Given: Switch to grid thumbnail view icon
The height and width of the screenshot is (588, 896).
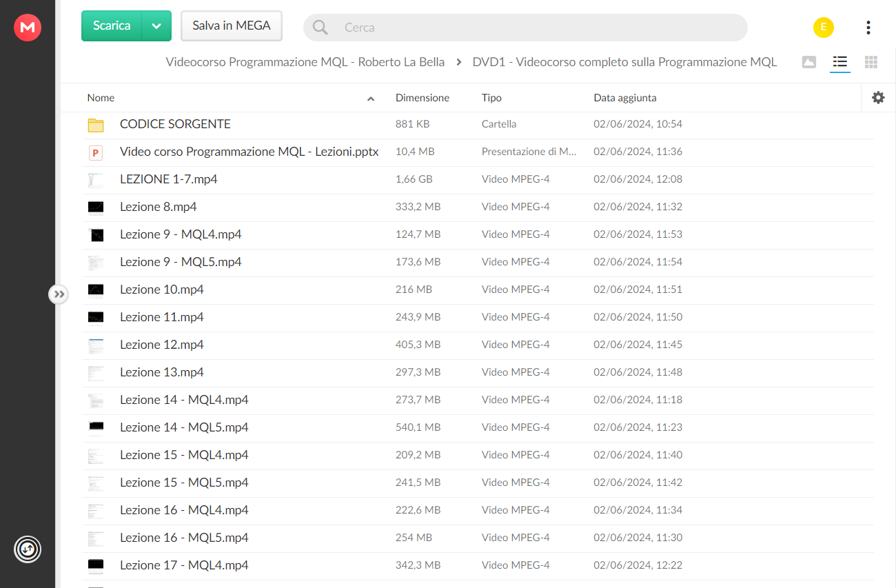Looking at the screenshot, I should (x=871, y=63).
